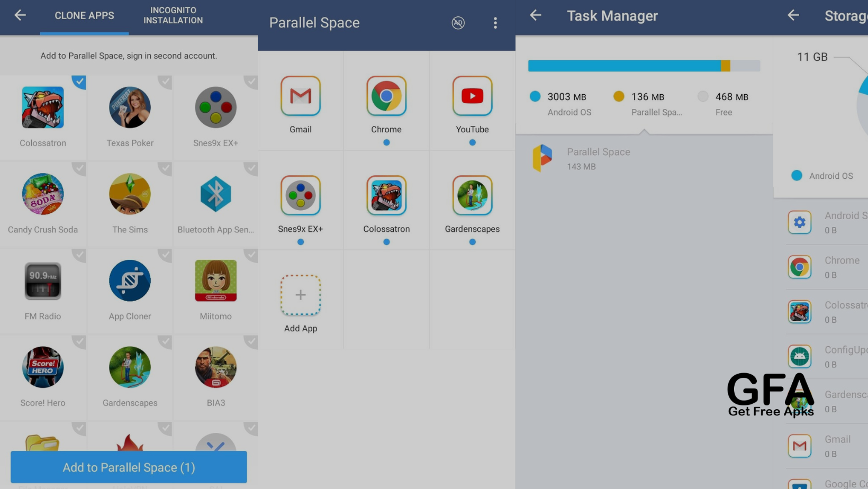The image size is (868, 489).
Task: Select The Sims app icon
Action: (x=130, y=194)
